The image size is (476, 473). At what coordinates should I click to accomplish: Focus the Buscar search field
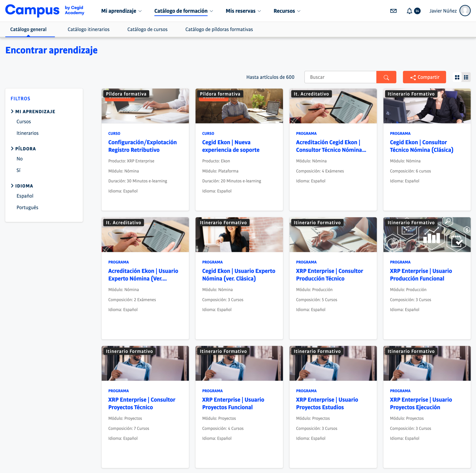coord(340,77)
